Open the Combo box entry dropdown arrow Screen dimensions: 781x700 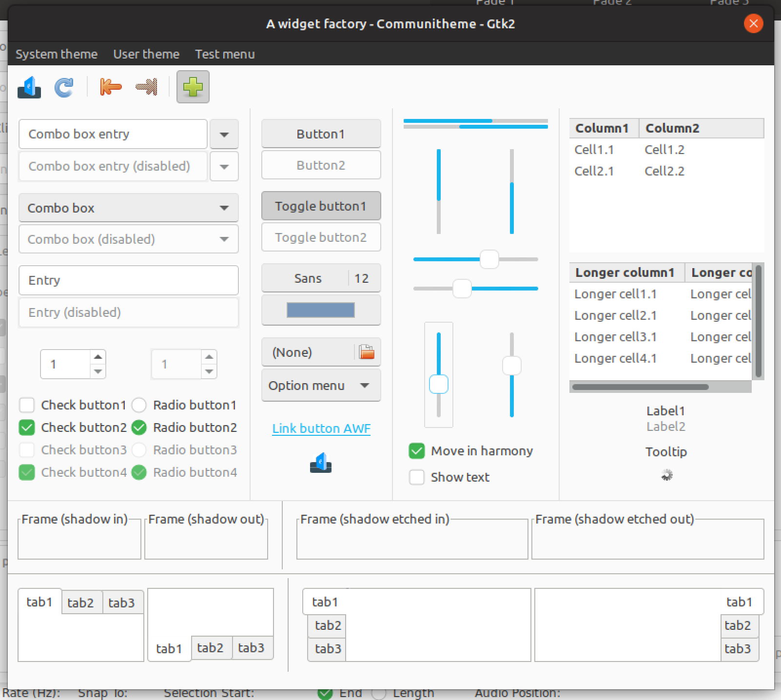(x=224, y=134)
